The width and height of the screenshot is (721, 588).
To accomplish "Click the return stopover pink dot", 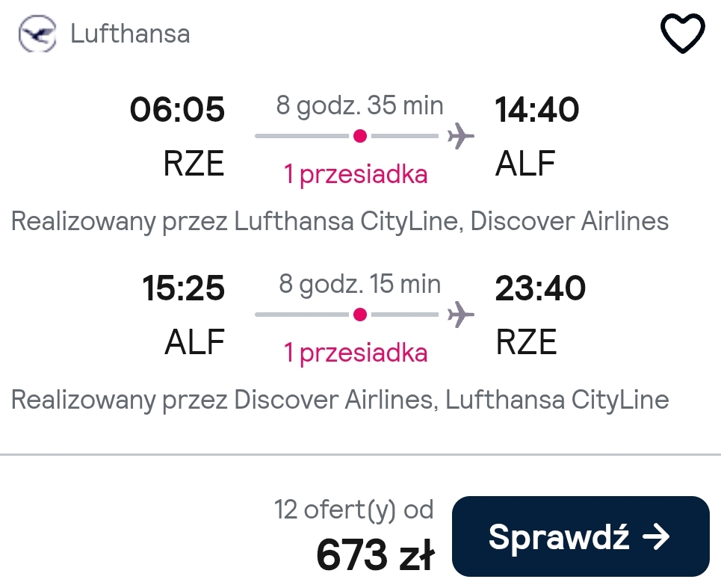I will tap(360, 315).
